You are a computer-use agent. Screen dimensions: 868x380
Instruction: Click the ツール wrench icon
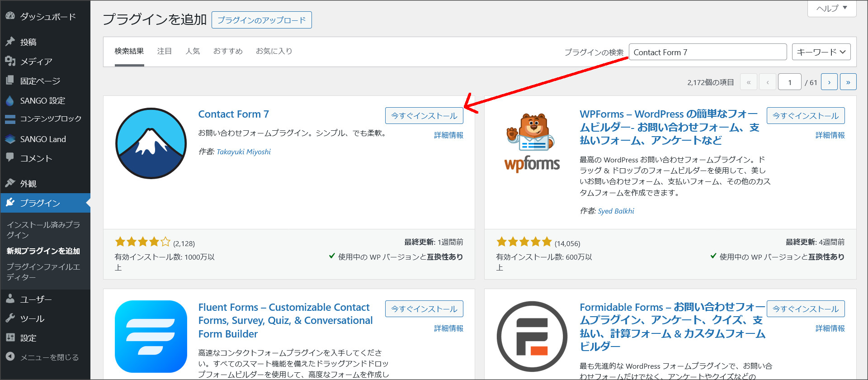10,318
